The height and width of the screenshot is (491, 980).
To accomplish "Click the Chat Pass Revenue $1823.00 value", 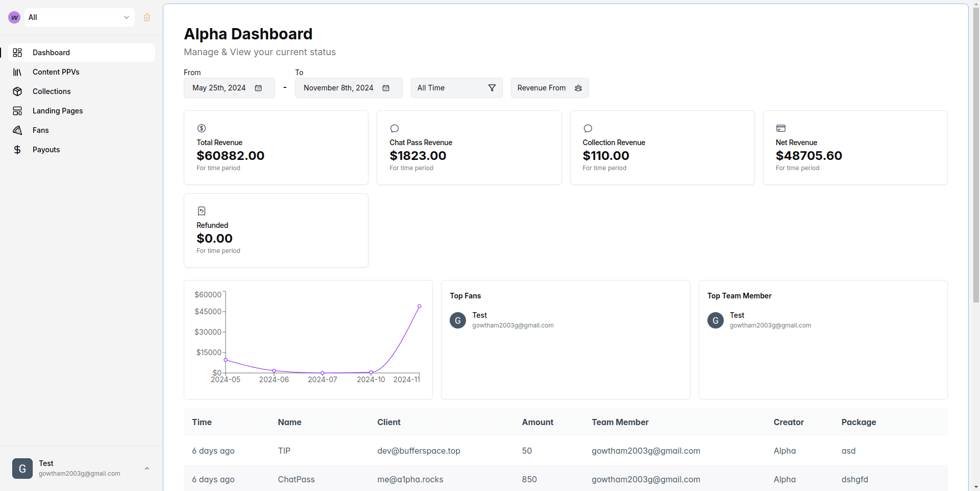I will tap(418, 156).
